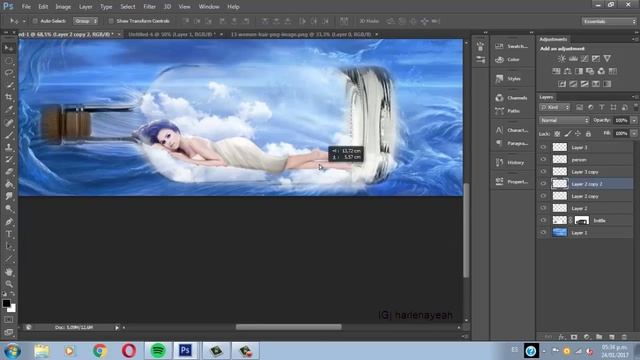Toggle visibility of Layer 2
The image size is (640, 360).
pyautogui.click(x=543, y=208)
